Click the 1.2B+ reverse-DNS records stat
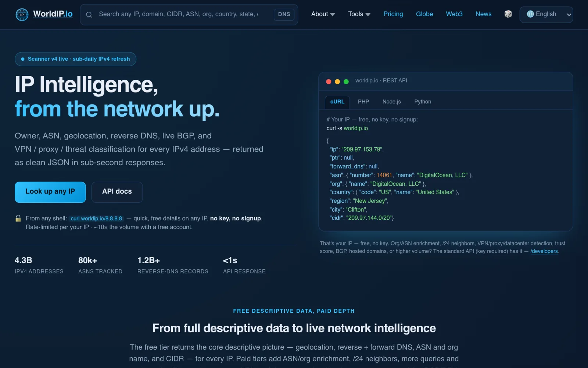This screenshot has width=588, height=368. pyautogui.click(x=173, y=265)
